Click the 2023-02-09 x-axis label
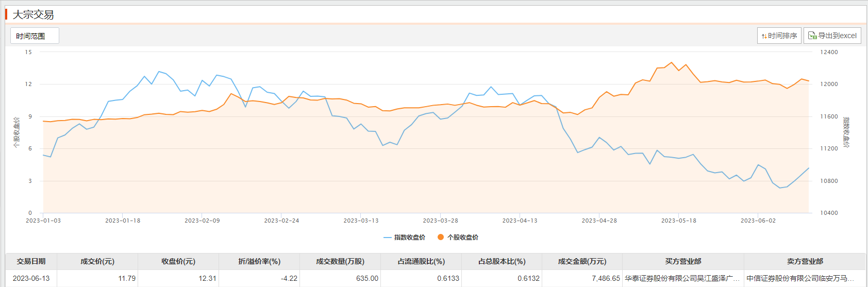This screenshot has height=287, width=868. tap(202, 221)
